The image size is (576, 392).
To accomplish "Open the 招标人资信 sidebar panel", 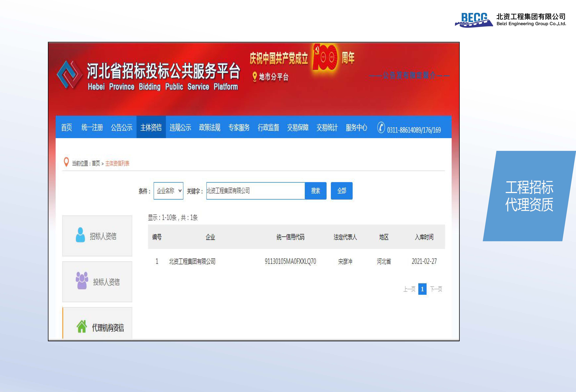I will [97, 236].
